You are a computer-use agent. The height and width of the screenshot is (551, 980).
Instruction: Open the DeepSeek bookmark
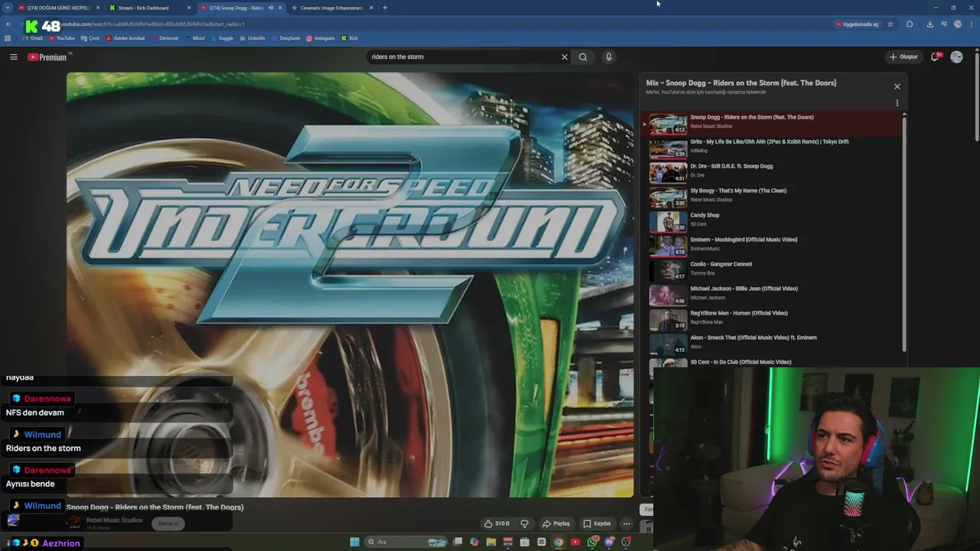point(286,38)
